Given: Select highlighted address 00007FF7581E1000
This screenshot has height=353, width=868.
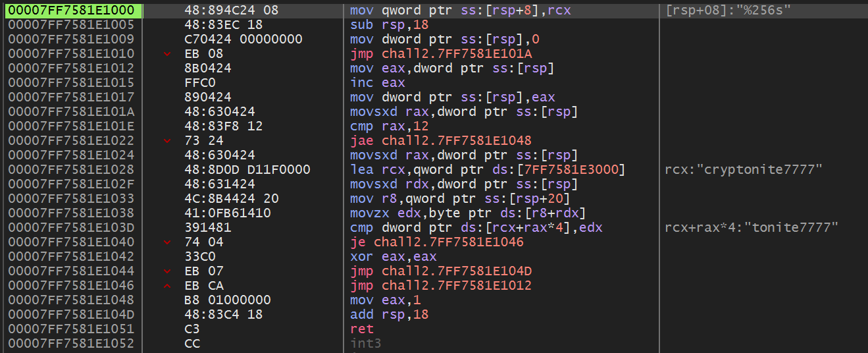Looking at the screenshot, I should 71,11.
